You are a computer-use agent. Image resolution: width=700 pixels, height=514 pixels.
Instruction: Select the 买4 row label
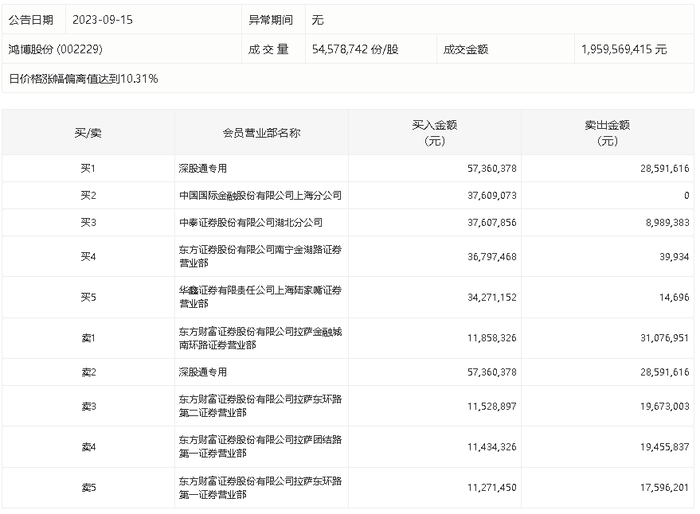(x=88, y=256)
